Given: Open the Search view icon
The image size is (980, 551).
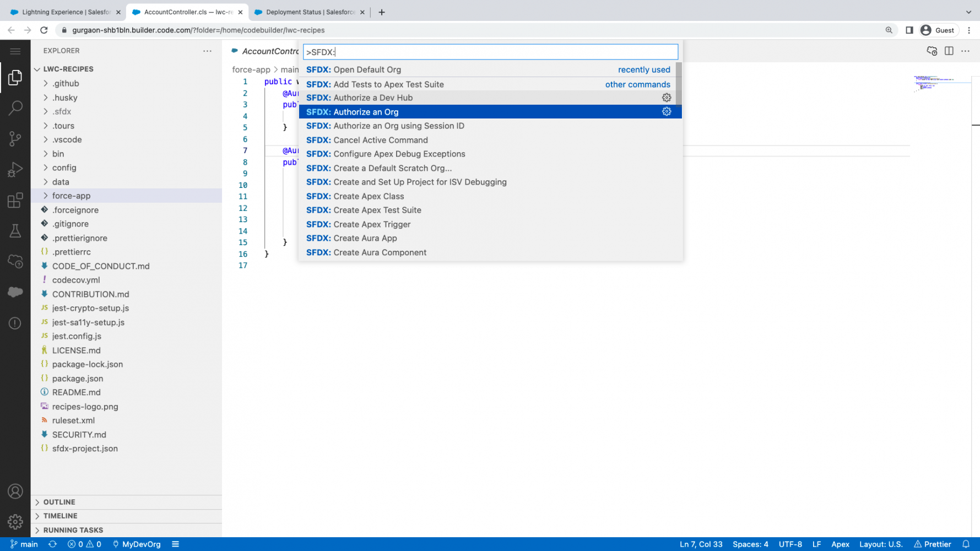Looking at the screenshot, I should tap(15, 108).
